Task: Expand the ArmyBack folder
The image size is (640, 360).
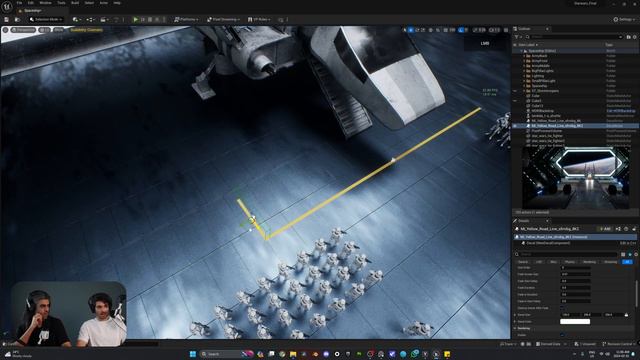Action: point(524,56)
